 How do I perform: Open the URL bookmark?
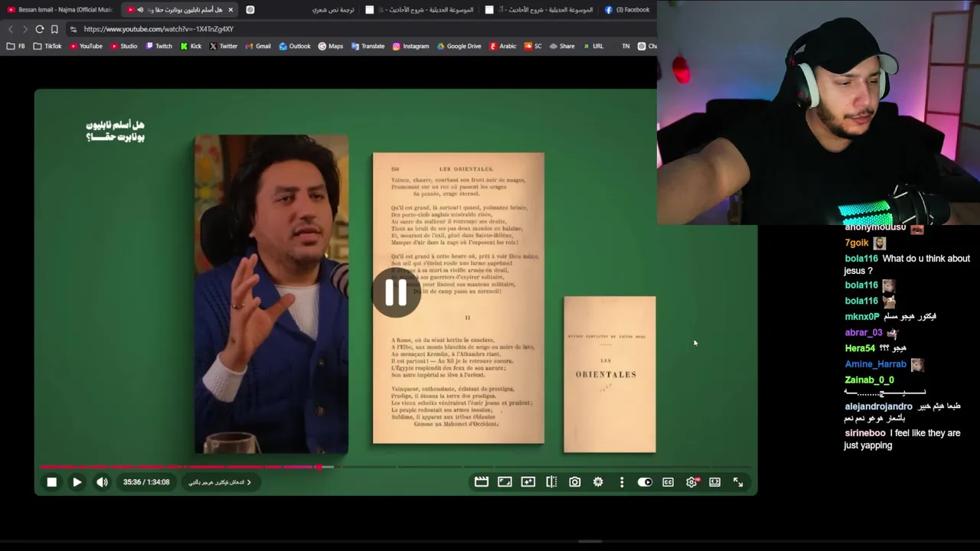(593, 46)
